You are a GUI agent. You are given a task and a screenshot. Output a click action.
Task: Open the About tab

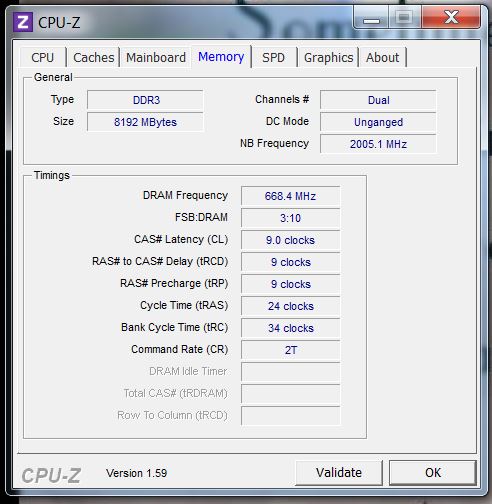(x=382, y=57)
